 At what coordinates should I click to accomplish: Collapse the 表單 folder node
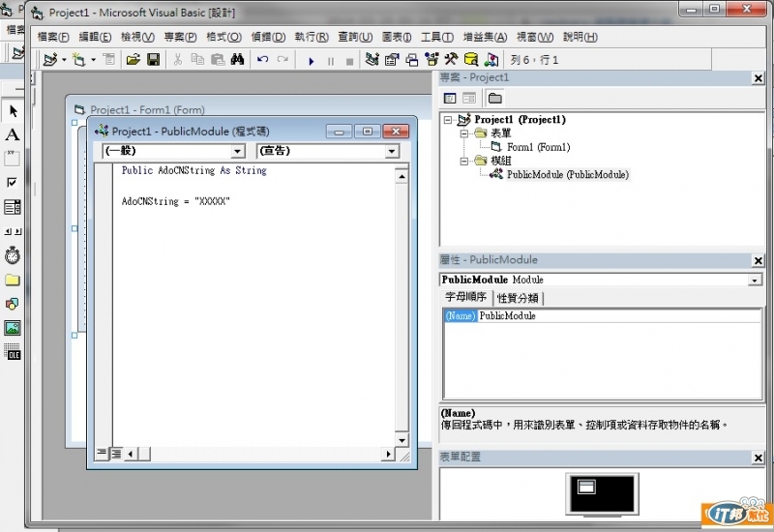tap(464, 133)
